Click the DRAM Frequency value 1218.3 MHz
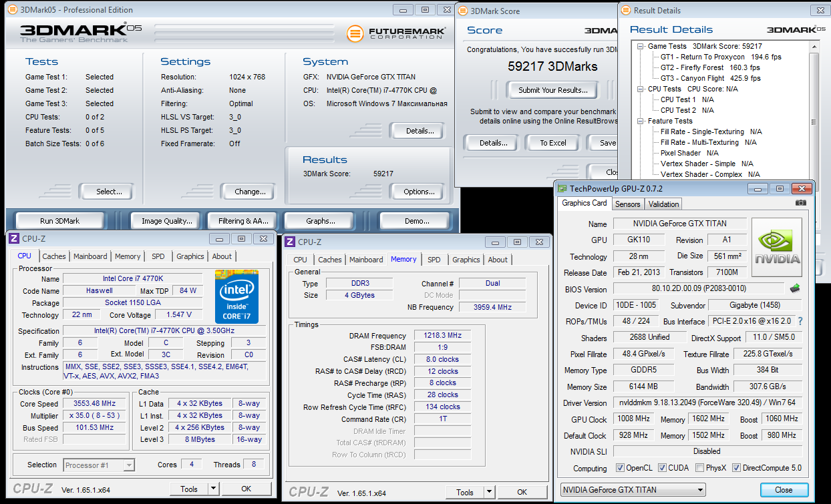The image size is (831, 504). pos(444,336)
